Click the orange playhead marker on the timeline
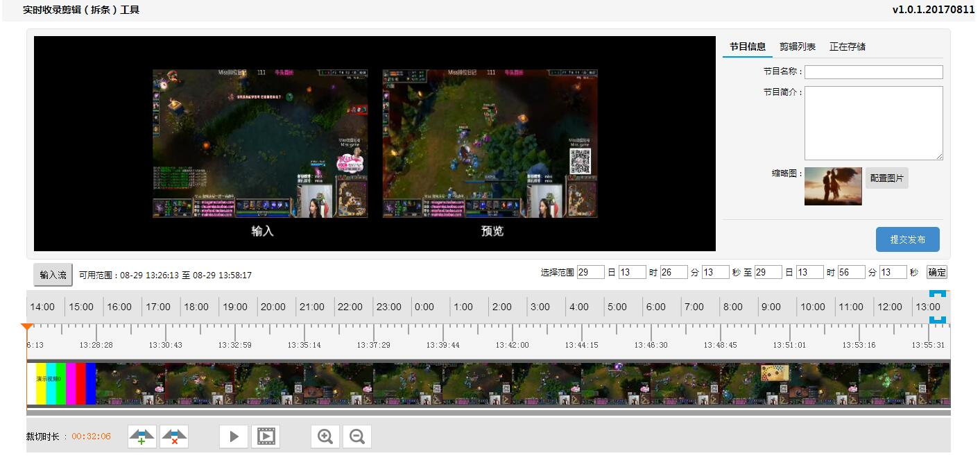Screen dimensions: 980x458 pyautogui.click(x=27, y=327)
